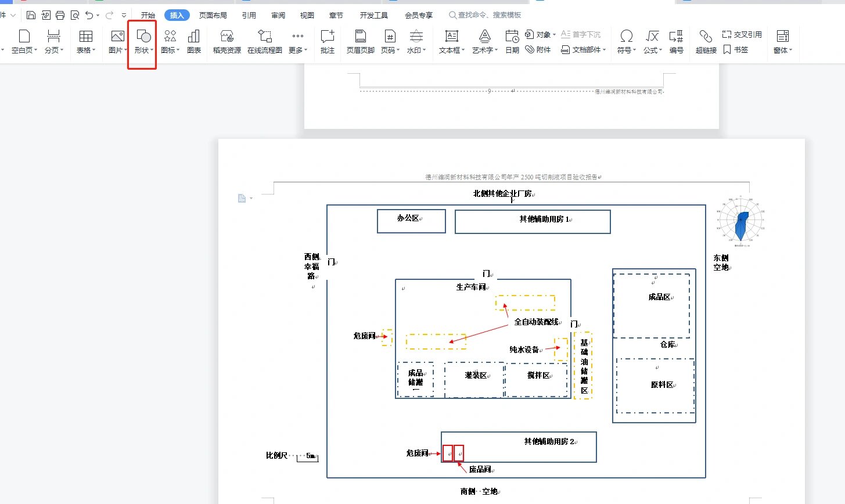Switch to the 页面布局 tab

(213, 15)
